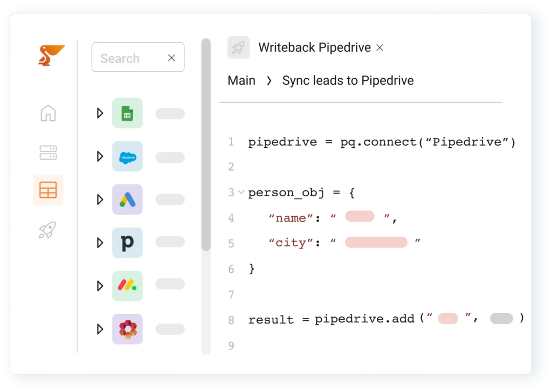This screenshot has width=552, height=392.
Task: Expand the Pipedrive tree row
Action: pyautogui.click(x=100, y=243)
